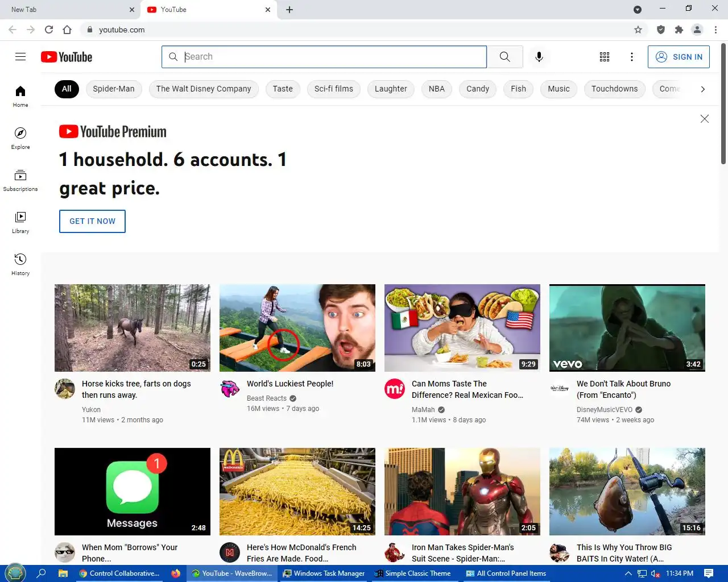This screenshot has width=728, height=582.
Task: Open File Explorer from the taskbar
Action: coord(63,573)
